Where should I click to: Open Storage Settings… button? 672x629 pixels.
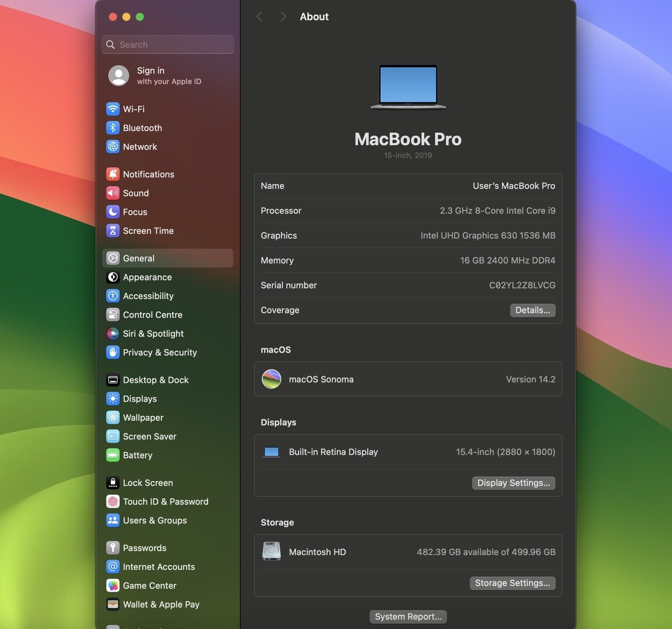tap(512, 583)
